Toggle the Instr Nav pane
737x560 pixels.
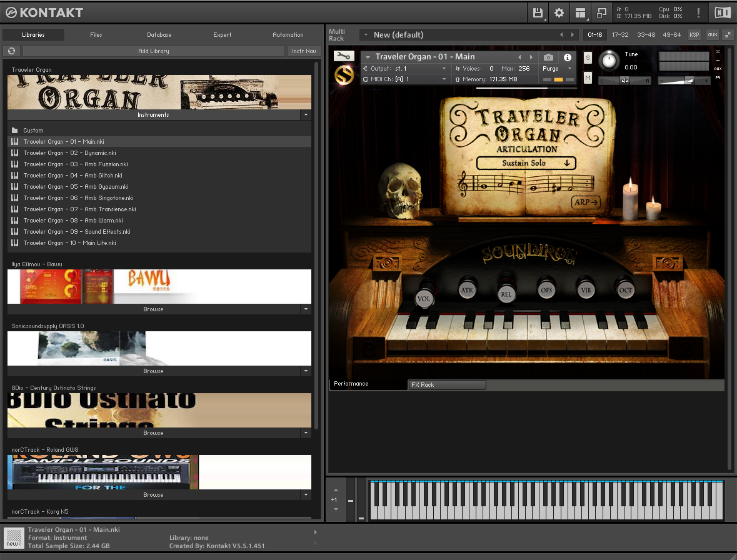coord(304,51)
